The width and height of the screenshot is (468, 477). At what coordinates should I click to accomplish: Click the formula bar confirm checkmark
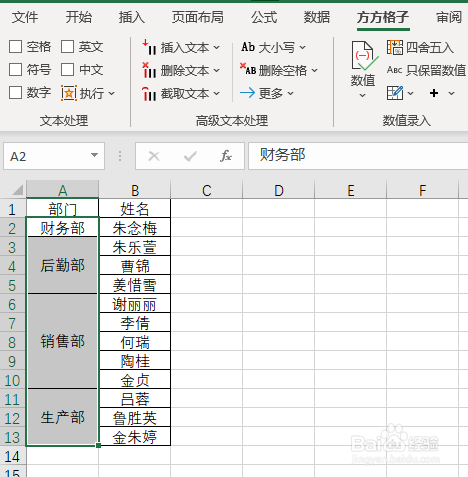click(x=190, y=156)
